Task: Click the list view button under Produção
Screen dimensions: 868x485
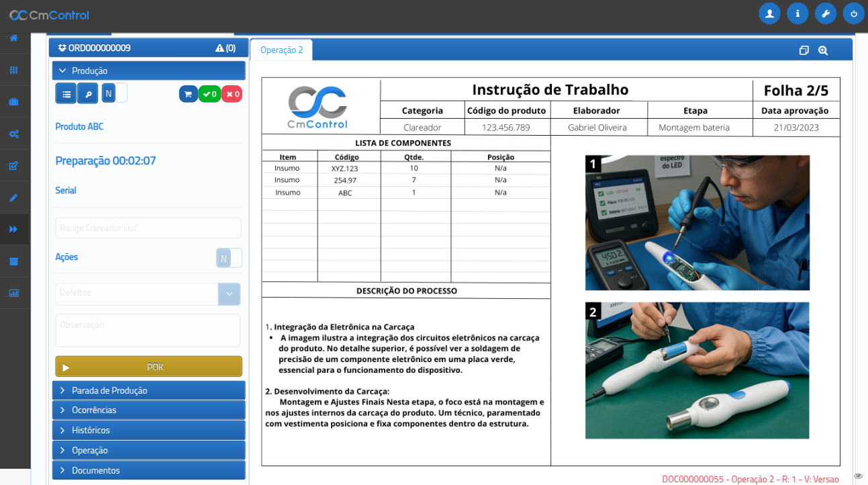Action: click(66, 94)
